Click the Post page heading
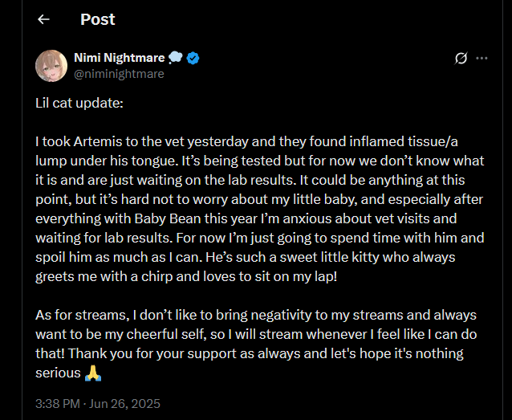Image resolution: width=512 pixels, height=420 pixels. point(97,19)
